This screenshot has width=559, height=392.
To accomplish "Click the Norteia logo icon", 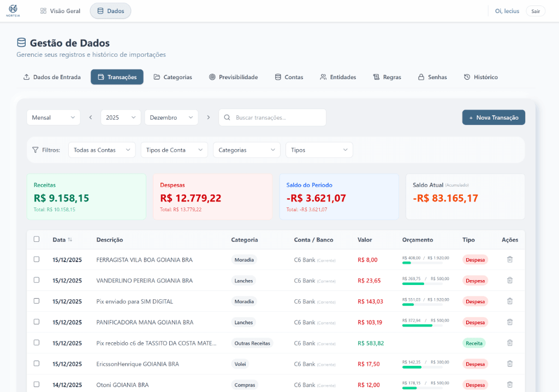I will [13, 10].
